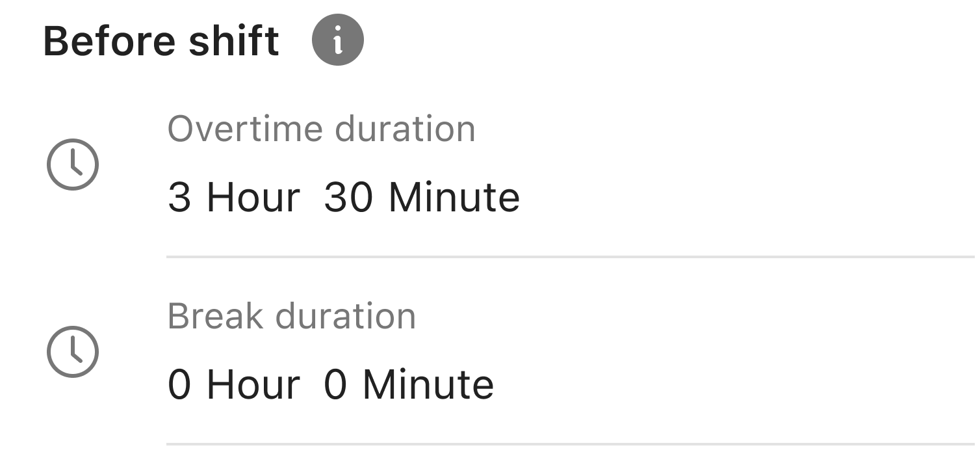Open the Break duration picker field
This screenshot has width=980, height=465.
click(571, 351)
